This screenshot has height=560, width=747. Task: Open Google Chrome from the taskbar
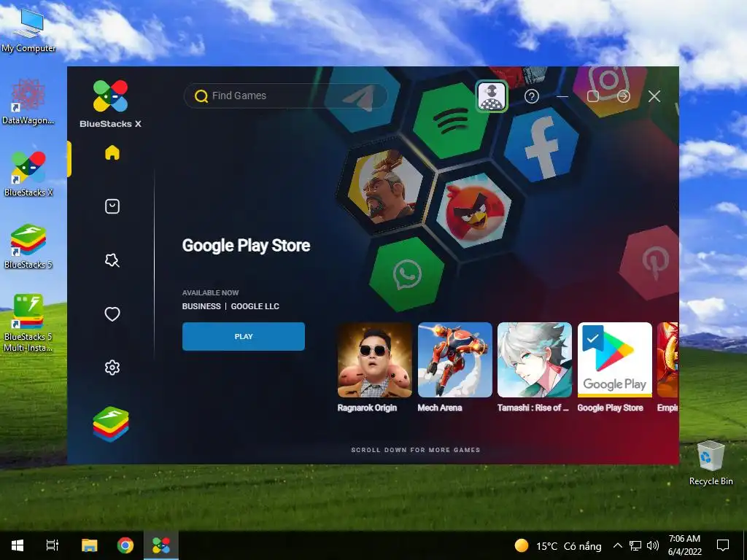(x=125, y=545)
